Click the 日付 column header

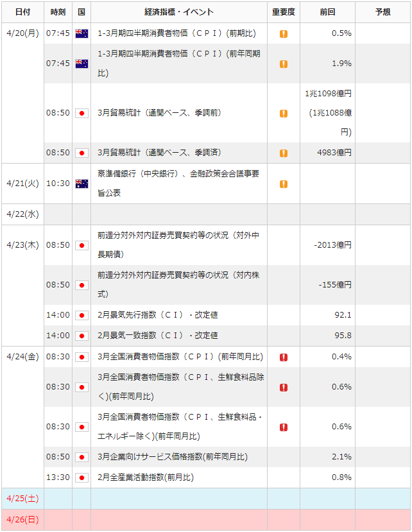pos(22,12)
